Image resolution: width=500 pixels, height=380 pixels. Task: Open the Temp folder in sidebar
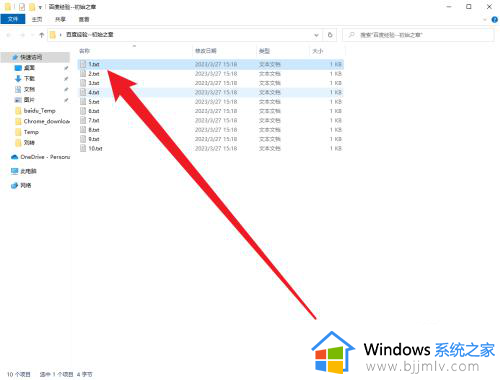(31, 132)
